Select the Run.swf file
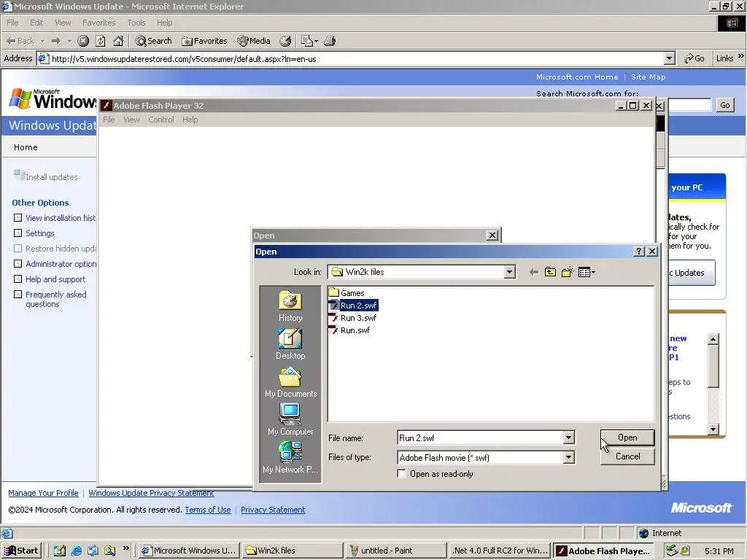The height and width of the screenshot is (560, 747). 349,330
